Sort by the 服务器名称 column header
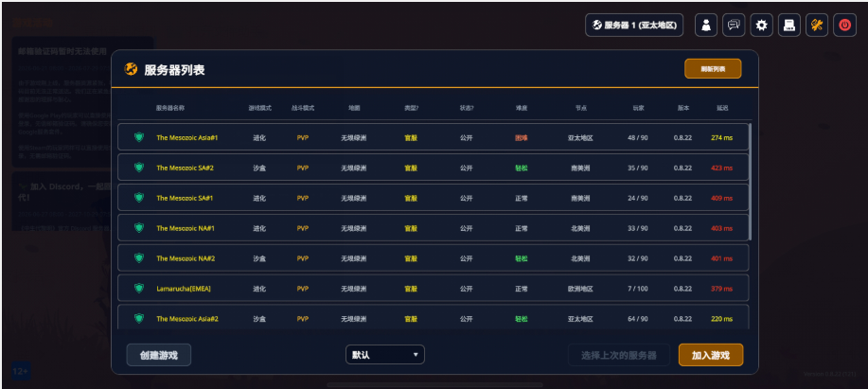Viewport: 868px width, 389px height. pyautogui.click(x=170, y=108)
